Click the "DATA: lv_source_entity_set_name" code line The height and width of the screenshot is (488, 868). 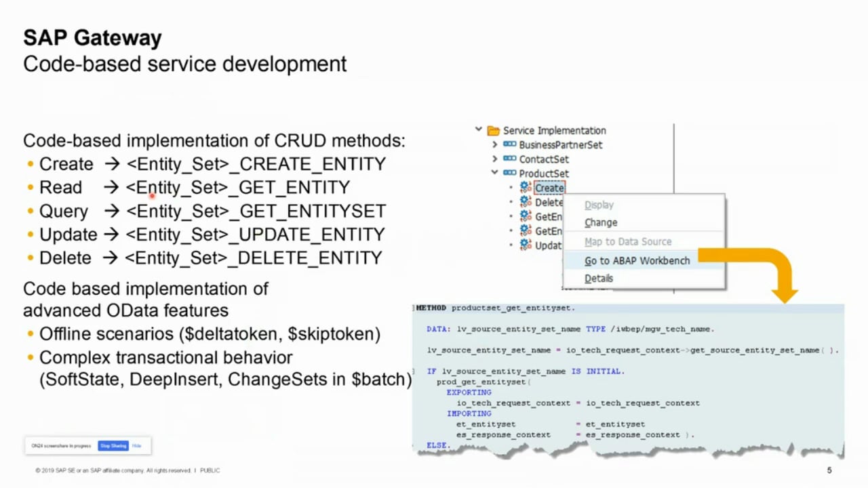coord(570,329)
